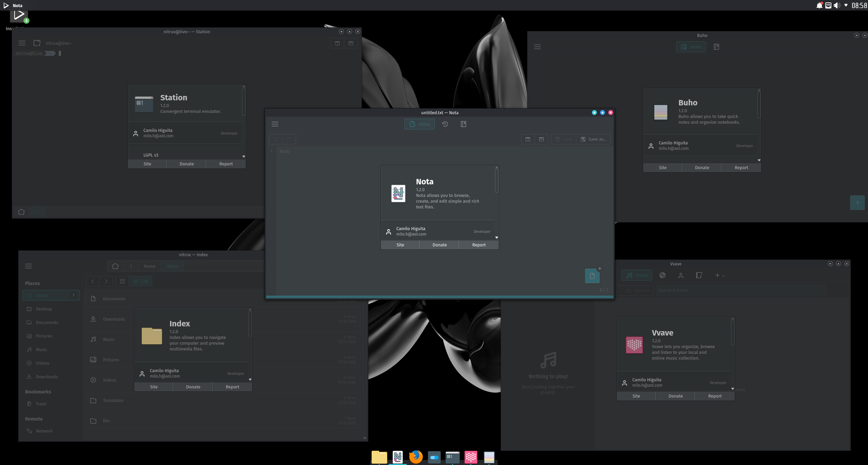Click Report in the Buho about dialog
Screen dimensions: 868x465
741,167
